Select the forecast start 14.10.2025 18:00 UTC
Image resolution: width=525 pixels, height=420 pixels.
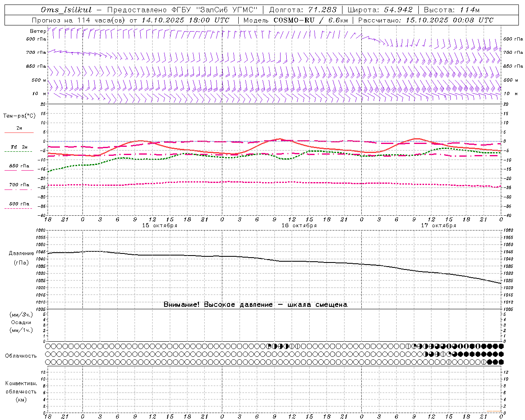coord(185,20)
